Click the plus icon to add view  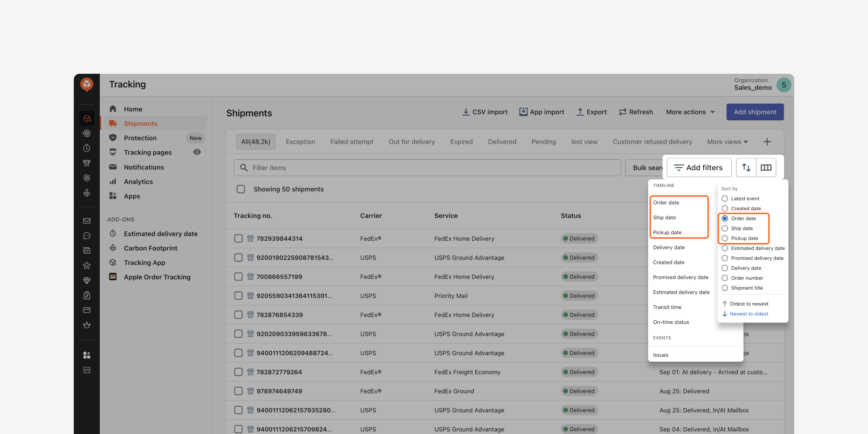pos(767,142)
